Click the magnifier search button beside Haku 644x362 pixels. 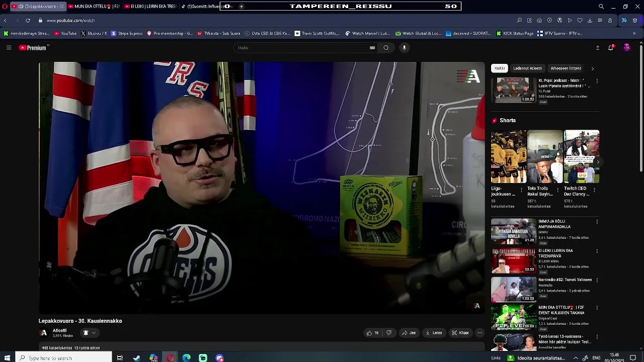point(386,48)
